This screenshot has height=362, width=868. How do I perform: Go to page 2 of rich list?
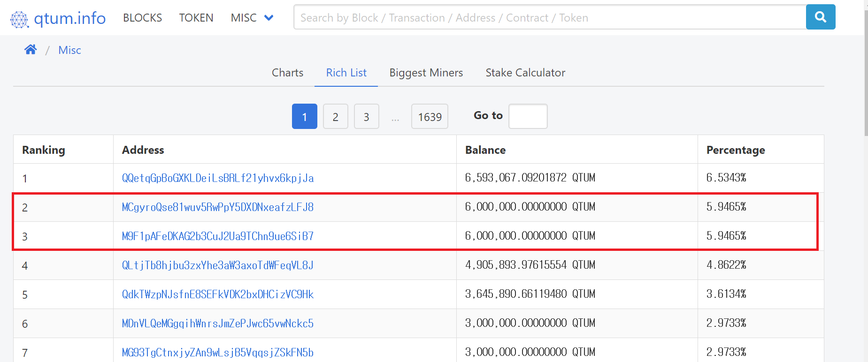tap(336, 116)
